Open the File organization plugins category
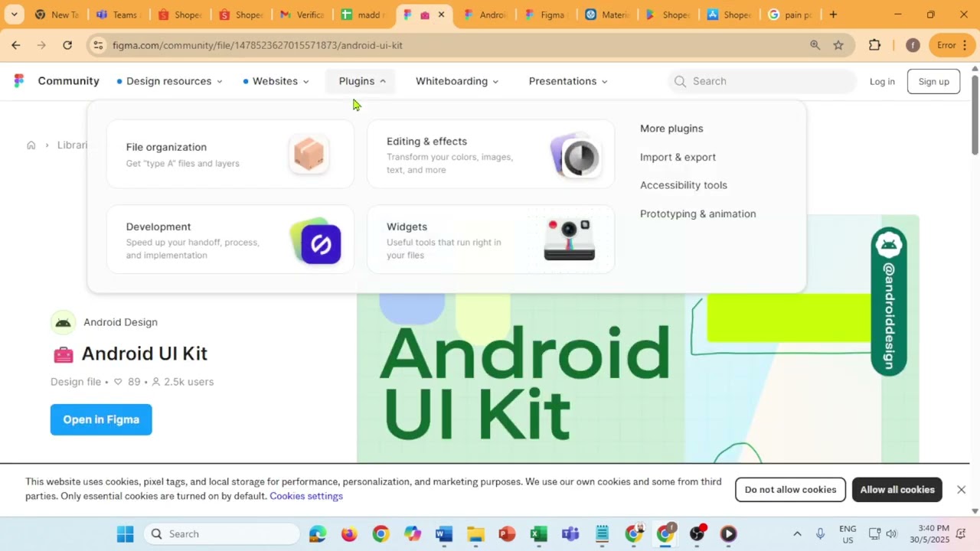 point(230,154)
